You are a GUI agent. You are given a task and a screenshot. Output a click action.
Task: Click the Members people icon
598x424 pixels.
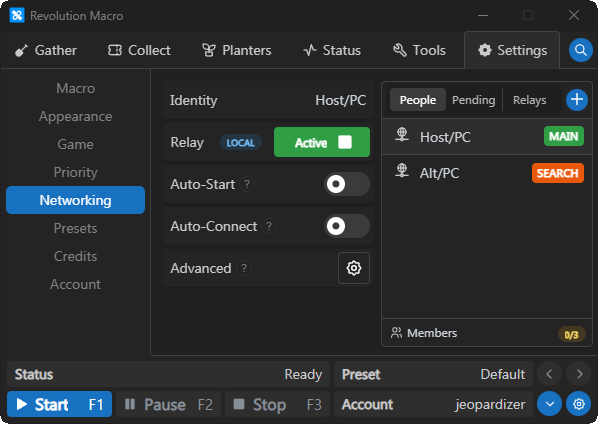396,333
